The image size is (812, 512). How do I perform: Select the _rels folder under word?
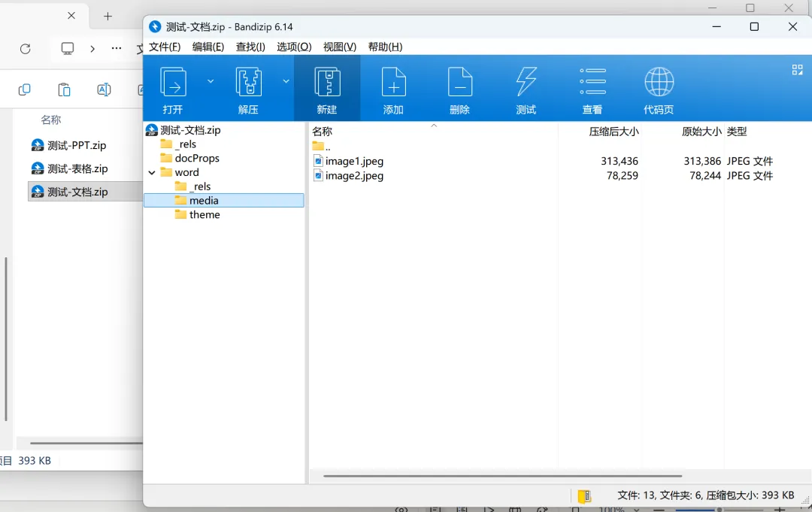pos(201,186)
